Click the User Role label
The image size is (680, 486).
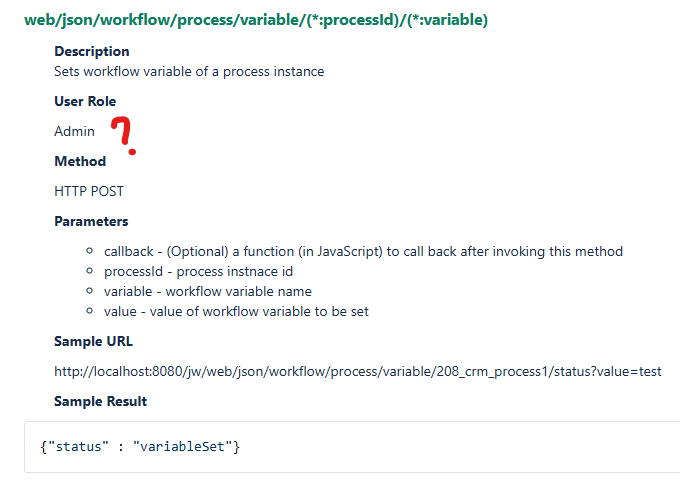[x=85, y=101]
